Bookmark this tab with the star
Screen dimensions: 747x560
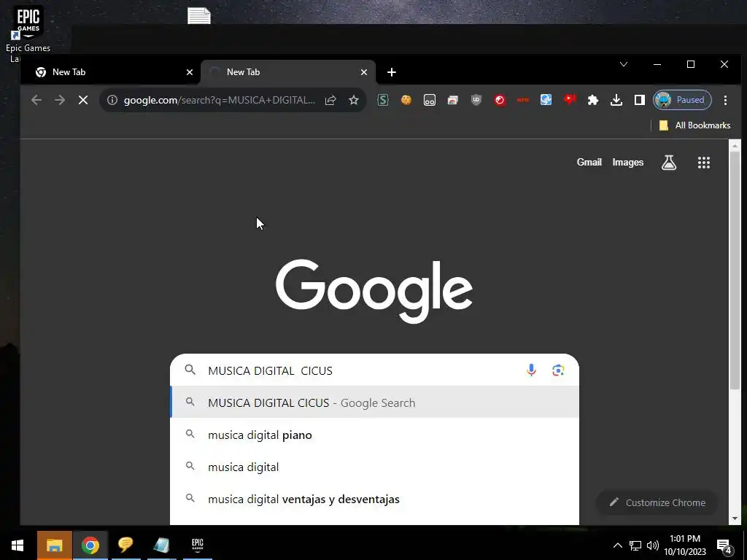click(354, 100)
